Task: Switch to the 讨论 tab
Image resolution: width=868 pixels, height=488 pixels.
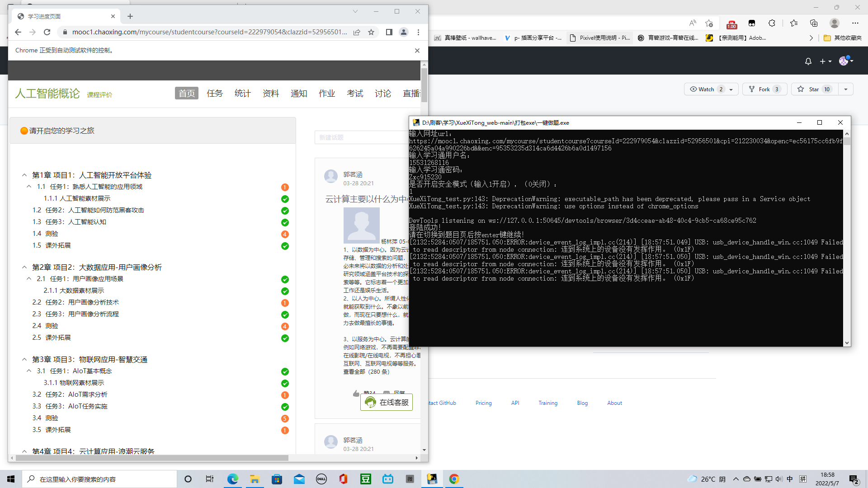Action: pyautogui.click(x=383, y=93)
